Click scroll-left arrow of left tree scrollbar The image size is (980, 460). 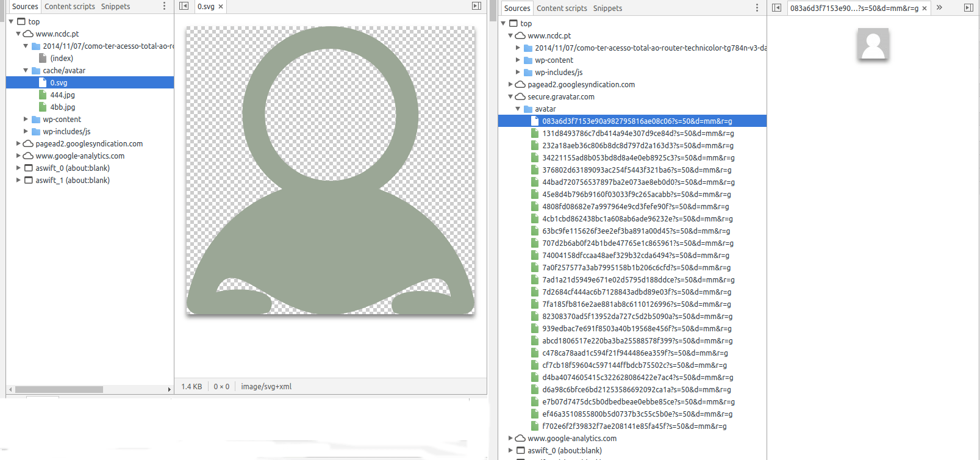(x=10, y=389)
